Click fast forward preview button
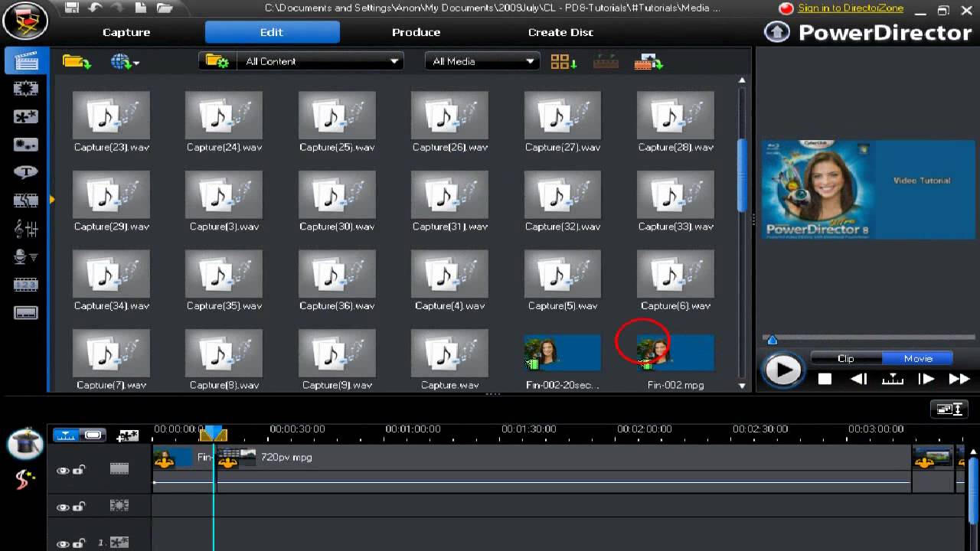 (x=959, y=379)
